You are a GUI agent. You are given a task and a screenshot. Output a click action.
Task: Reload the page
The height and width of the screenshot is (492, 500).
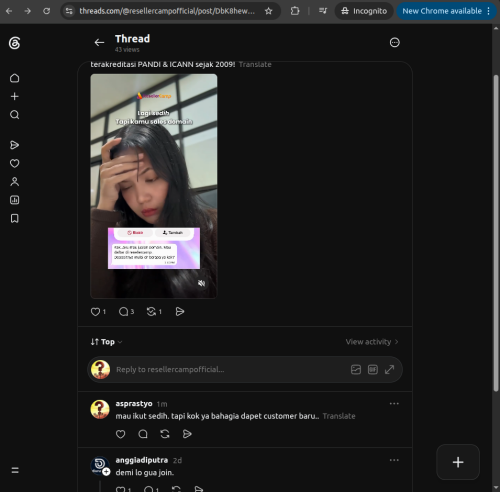click(x=46, y=11)
